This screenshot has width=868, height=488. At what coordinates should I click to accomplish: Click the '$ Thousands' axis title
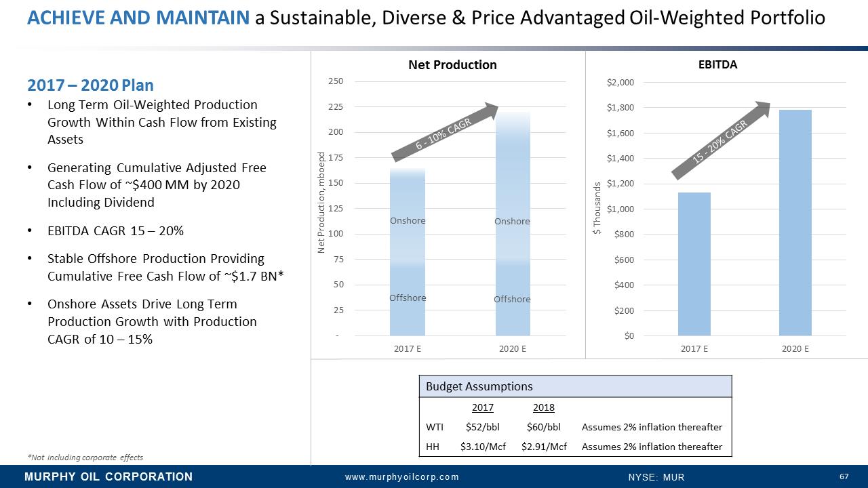coord(597,209)
